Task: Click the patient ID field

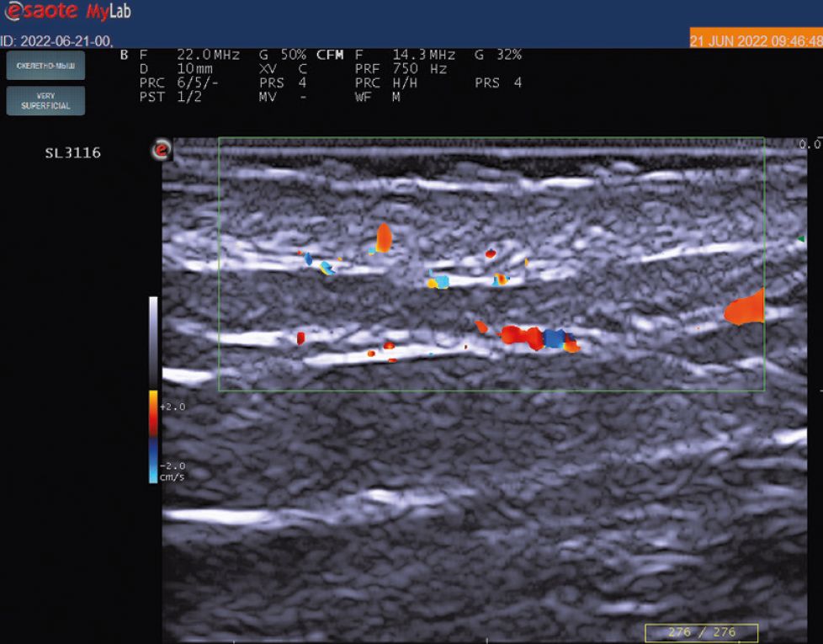Action: (x=56, y=40)
